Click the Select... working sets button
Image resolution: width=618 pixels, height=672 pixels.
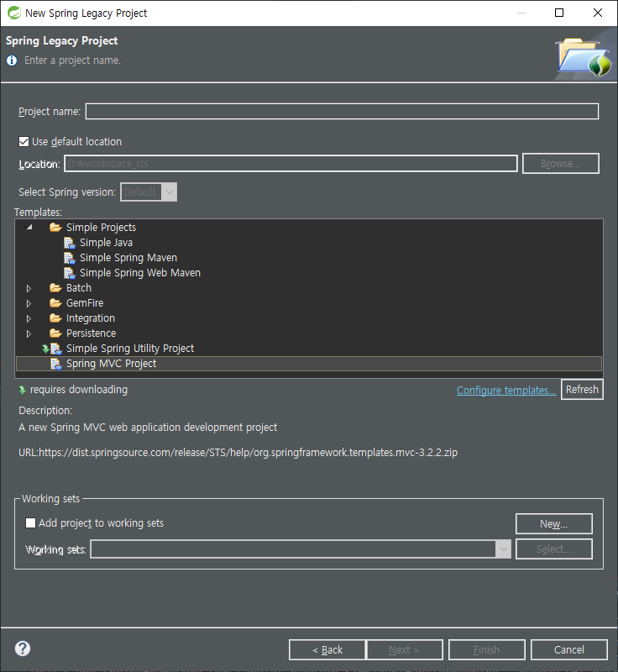pyautogui.click(x=553, y=549)
